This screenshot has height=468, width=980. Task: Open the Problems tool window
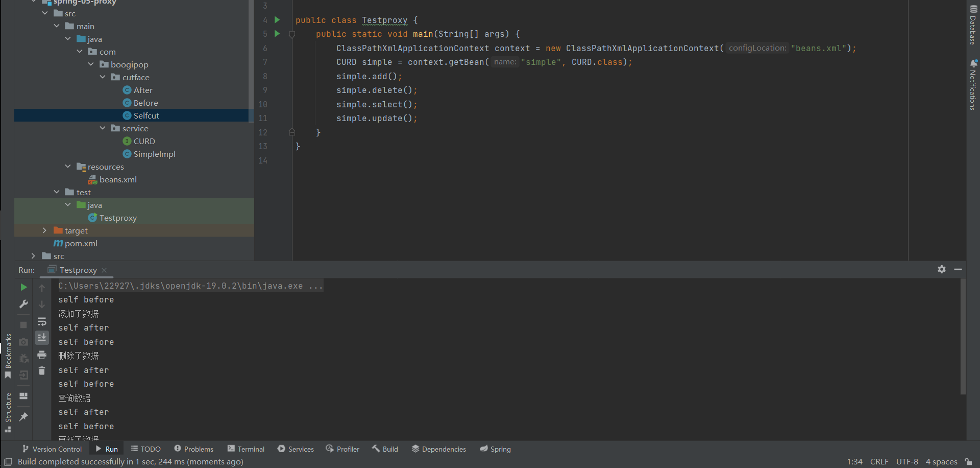194,449
